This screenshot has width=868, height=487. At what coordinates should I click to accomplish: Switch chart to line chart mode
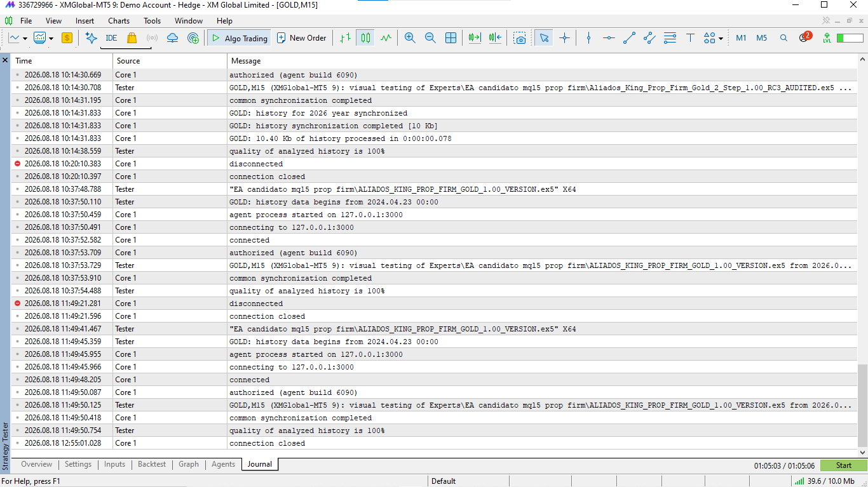(386, 38)
